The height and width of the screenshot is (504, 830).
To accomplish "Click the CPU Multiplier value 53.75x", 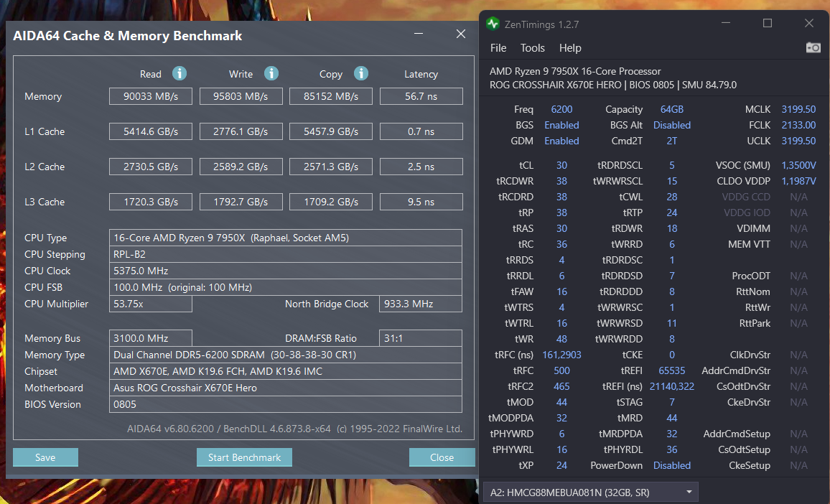I will click(x=151, y=304).
